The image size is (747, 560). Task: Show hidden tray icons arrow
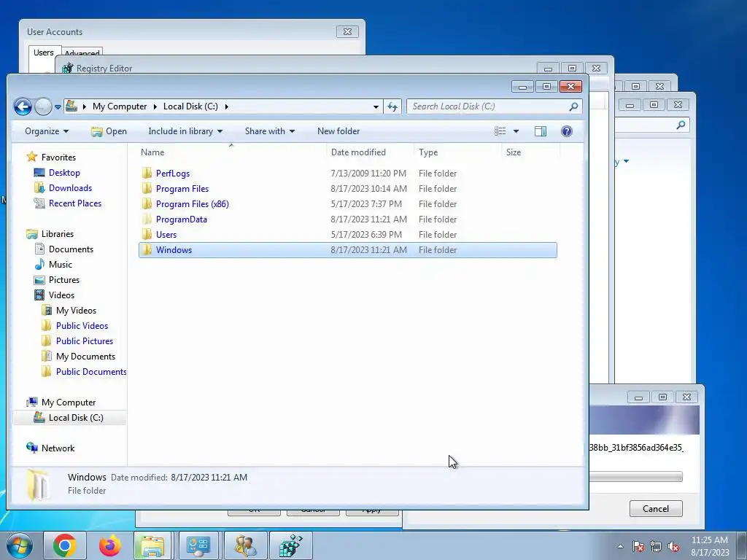[x=620, y=546]
